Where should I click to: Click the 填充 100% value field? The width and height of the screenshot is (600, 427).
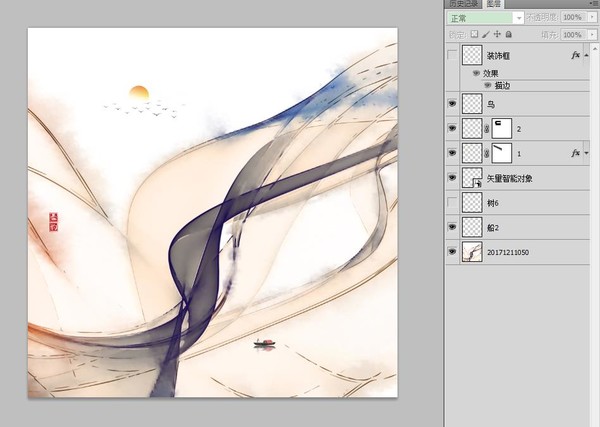point(573,35)
